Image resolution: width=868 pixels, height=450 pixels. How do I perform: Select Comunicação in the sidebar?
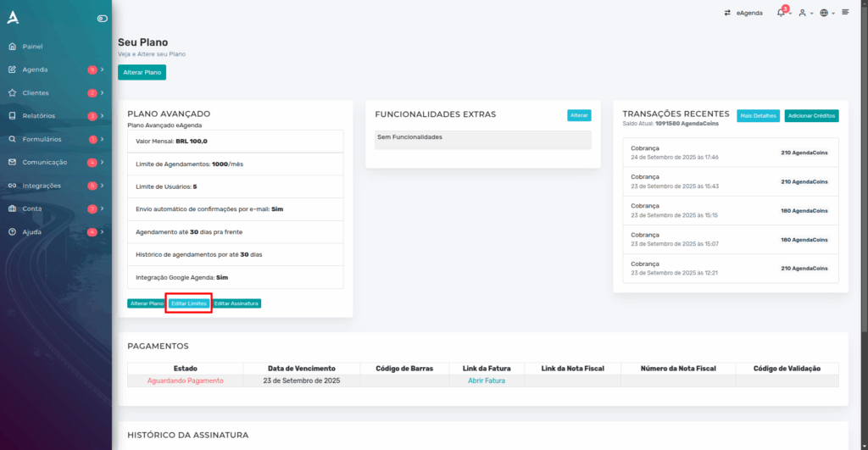(x=44, y=162)
